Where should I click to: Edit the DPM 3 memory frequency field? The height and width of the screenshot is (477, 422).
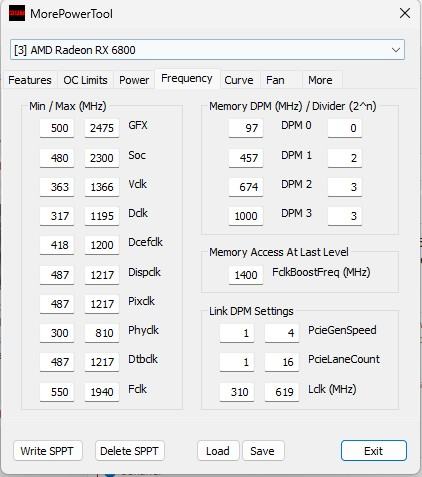[246, 216]
